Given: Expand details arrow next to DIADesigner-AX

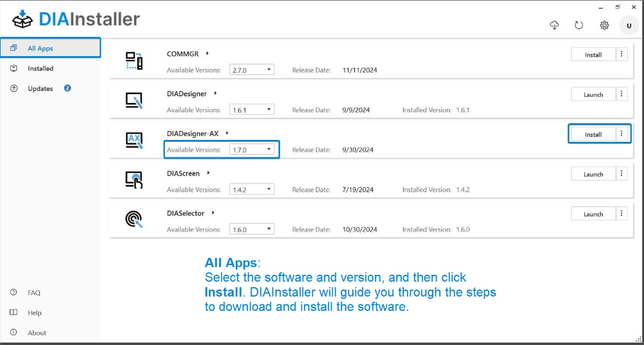Looking at the screenshot, I should point(227,133).
